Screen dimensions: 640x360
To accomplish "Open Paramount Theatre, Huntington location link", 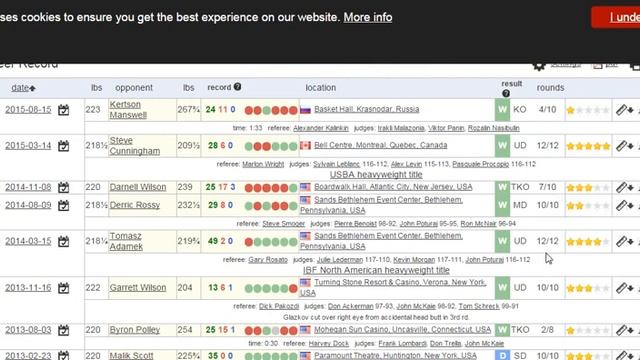I will [x=395, y=355].
